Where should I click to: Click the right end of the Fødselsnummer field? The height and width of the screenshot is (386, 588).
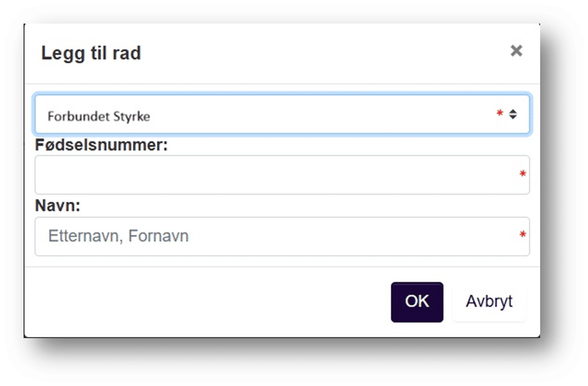[500, 175]
